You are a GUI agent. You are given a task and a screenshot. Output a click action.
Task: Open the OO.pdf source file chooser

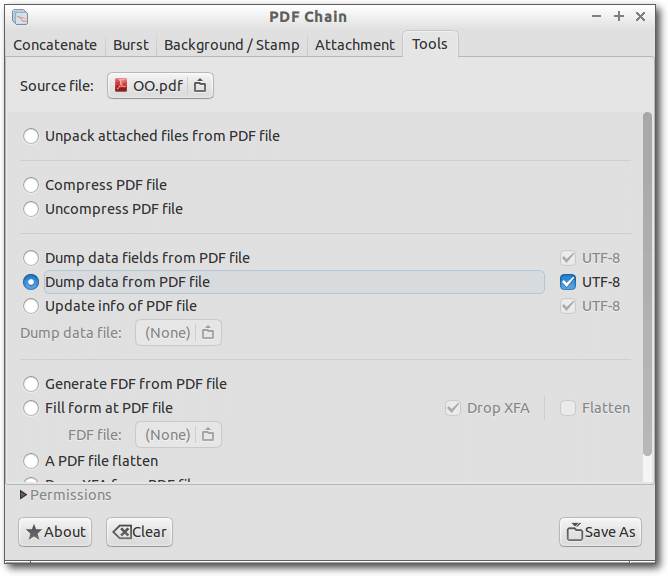(160, 86)
